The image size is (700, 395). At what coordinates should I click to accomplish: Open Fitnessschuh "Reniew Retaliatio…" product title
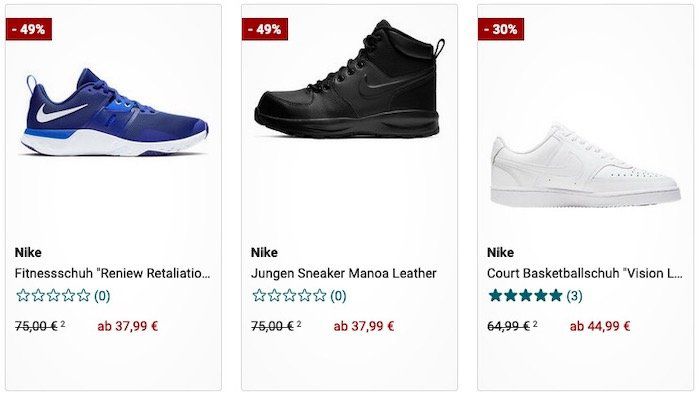pos(112,273)
